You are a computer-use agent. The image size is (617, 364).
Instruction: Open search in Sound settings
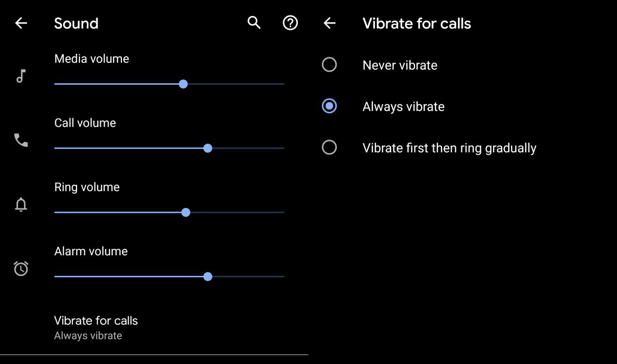(254, 23)
